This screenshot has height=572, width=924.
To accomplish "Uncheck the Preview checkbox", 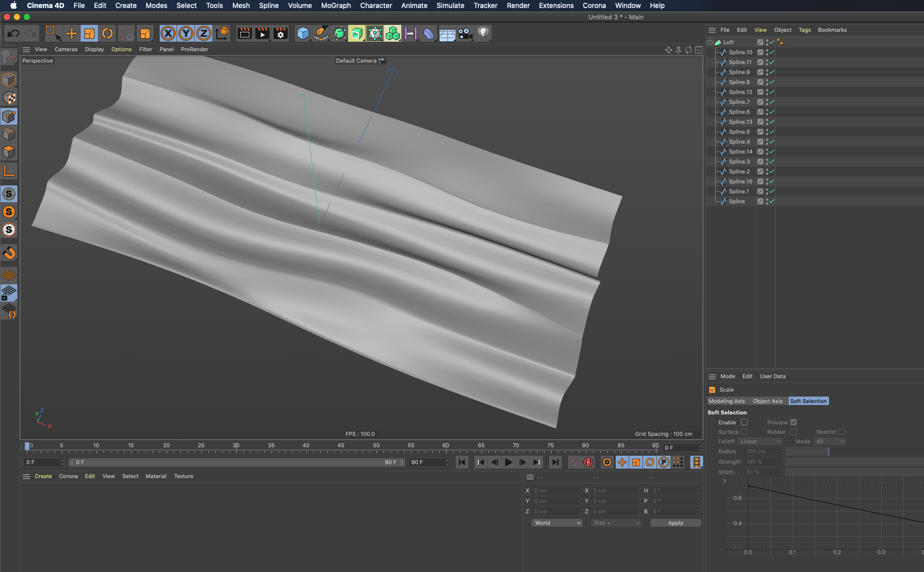I will (x=793, y=422).
